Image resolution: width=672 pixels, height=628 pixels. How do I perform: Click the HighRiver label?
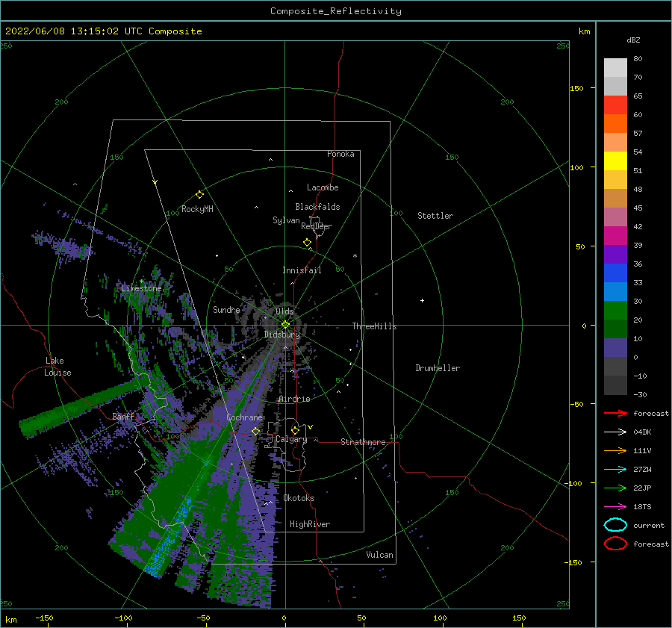click(x=310, y=524)
